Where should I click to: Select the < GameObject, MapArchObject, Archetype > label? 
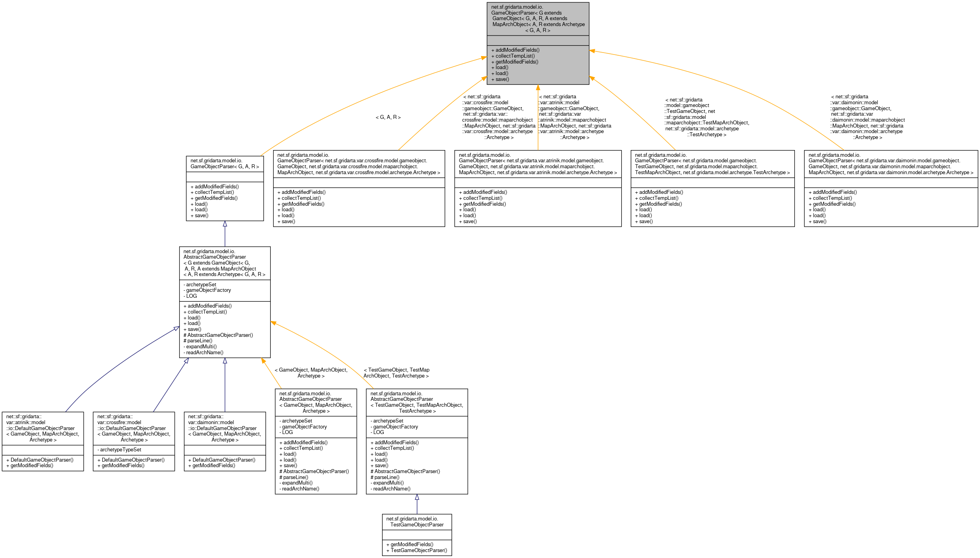point(311,373)
